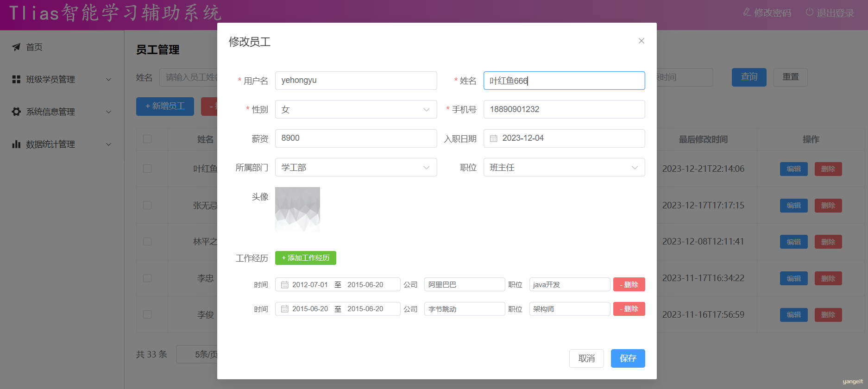Viewport: 868px width, 389px height.
Task: Open the page size 5条/页 selector
Action: 197,354
